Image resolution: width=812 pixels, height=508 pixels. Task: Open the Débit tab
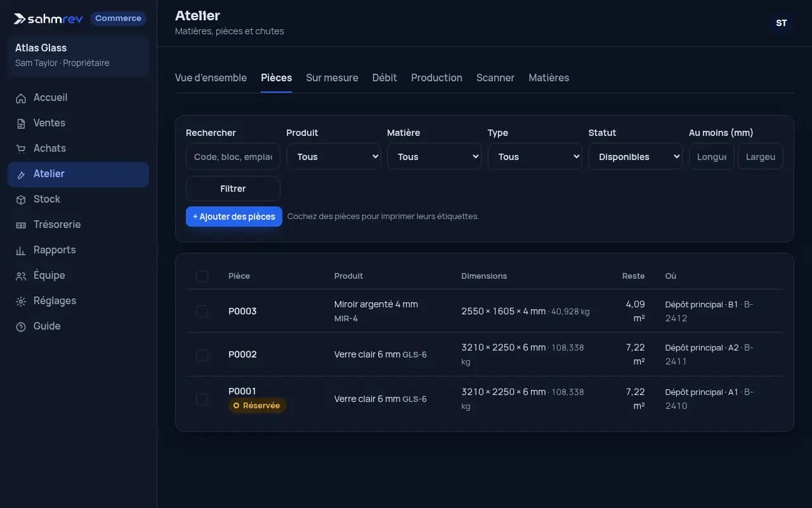pos(384,77)
